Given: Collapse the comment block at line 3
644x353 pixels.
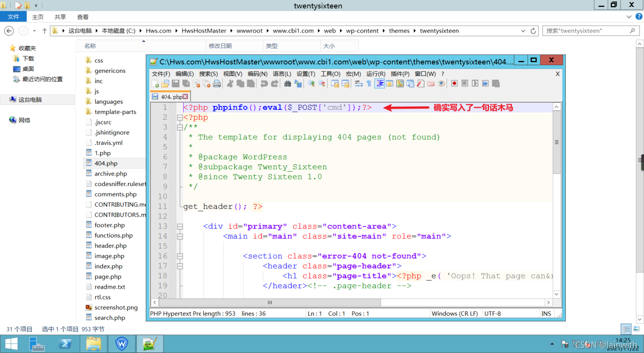Looking at the screenshot, I should tap(180, 127).
